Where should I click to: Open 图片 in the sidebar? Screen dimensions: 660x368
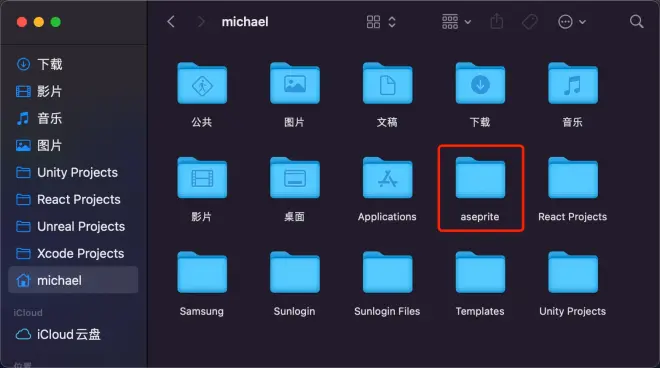pos(73,146)
